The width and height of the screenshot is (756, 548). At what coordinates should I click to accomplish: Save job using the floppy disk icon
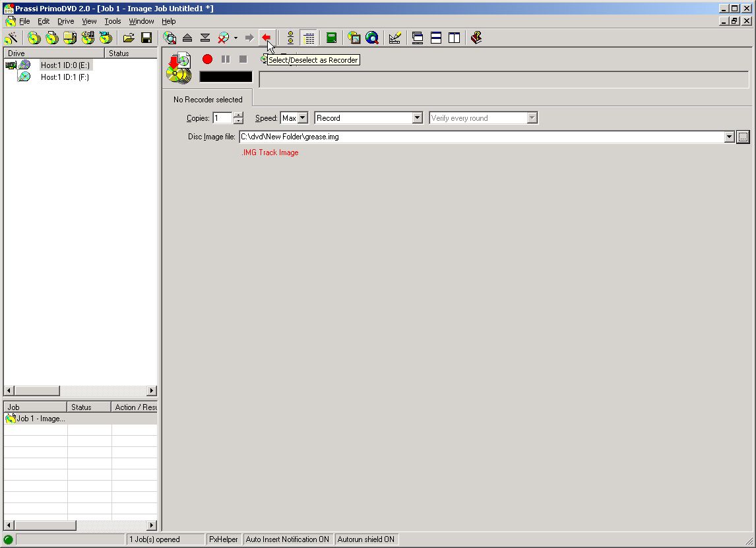tap(146, 38)
